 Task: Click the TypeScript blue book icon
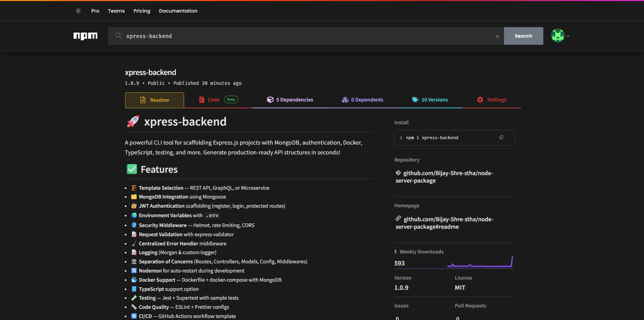pos(134,289)
